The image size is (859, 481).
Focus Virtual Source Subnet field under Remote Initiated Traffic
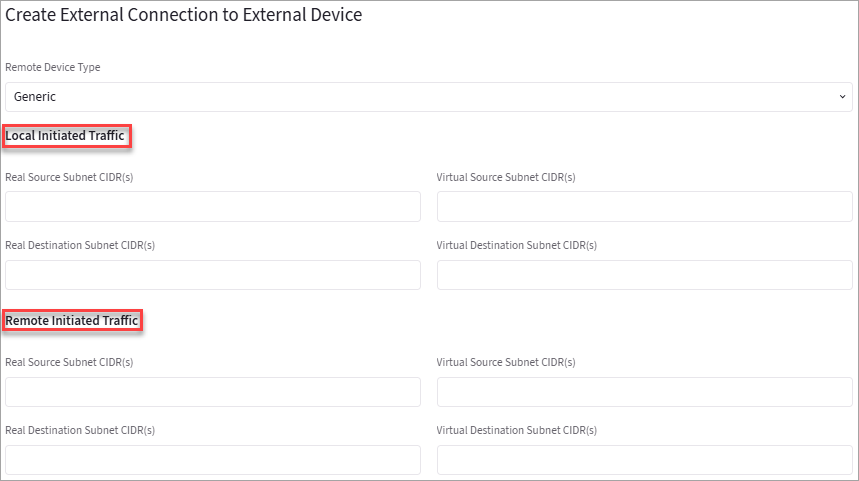(x=644, y=392)
